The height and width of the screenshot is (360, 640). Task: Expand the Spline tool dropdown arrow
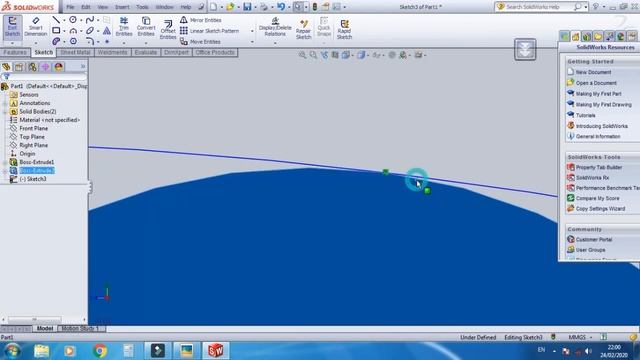(x=98, y=20)
